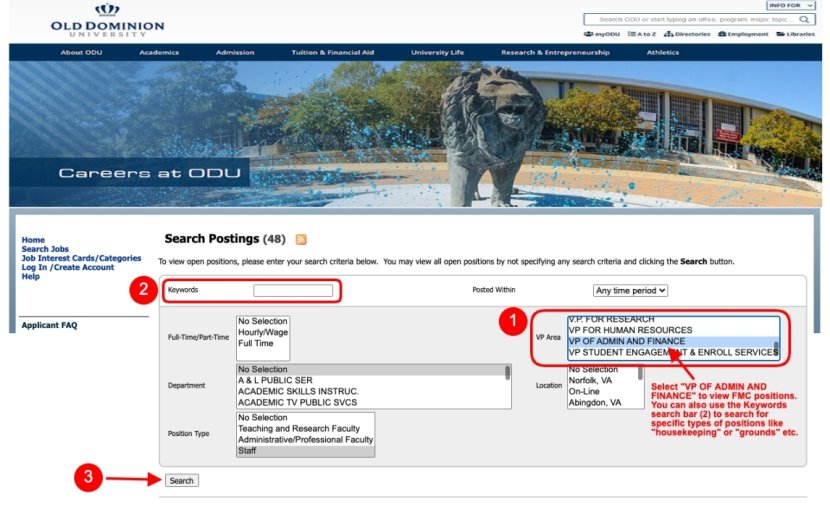This screenshot has width=830, height=507.
Task: Open Directories in the top bar
Action: pos(688,34)
